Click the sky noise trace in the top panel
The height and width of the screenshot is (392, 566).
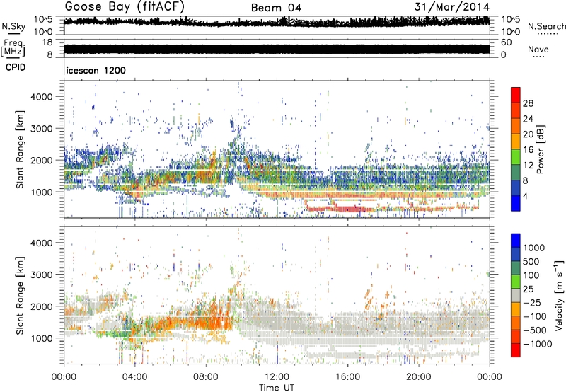tap(277, 22)
